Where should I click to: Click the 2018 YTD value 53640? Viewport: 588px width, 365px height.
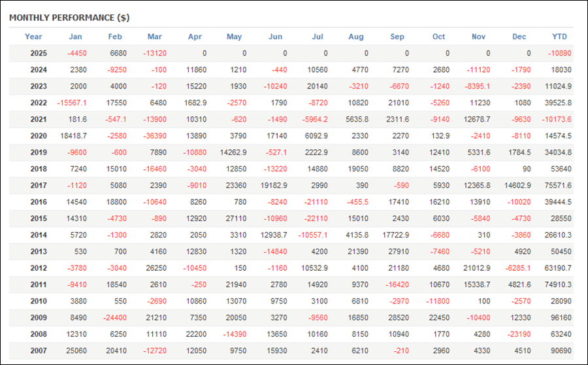[x=561, y=169]
